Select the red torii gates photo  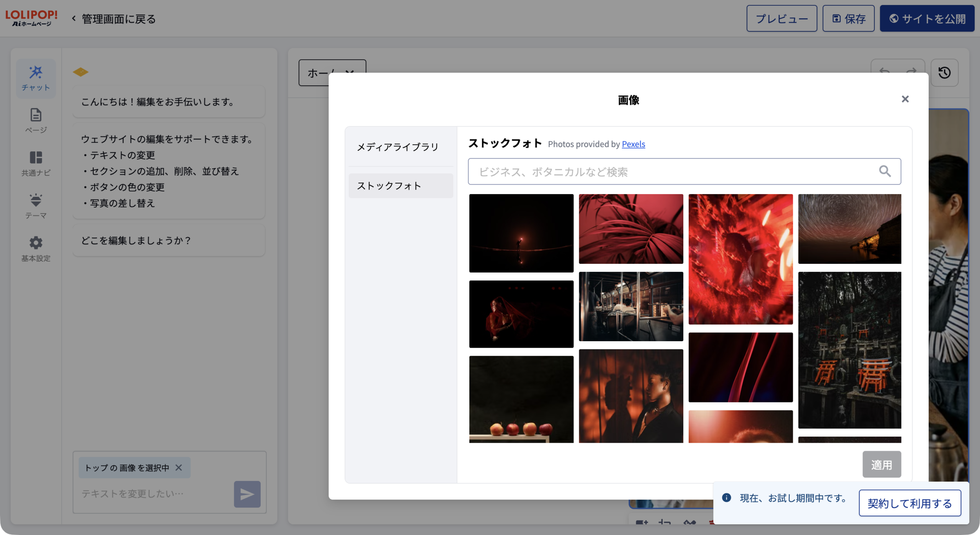(849, 350)
